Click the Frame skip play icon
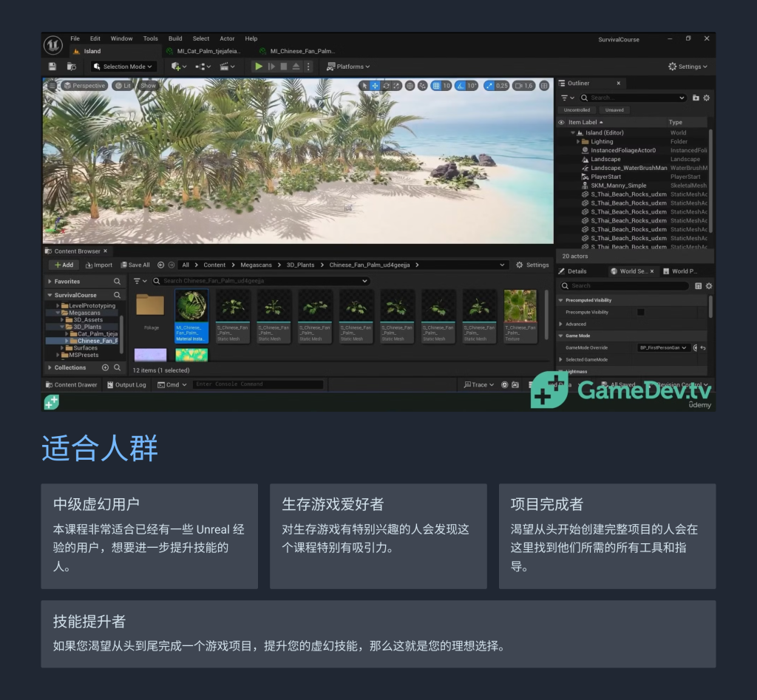757x700 pixels. tap(271, 67)
